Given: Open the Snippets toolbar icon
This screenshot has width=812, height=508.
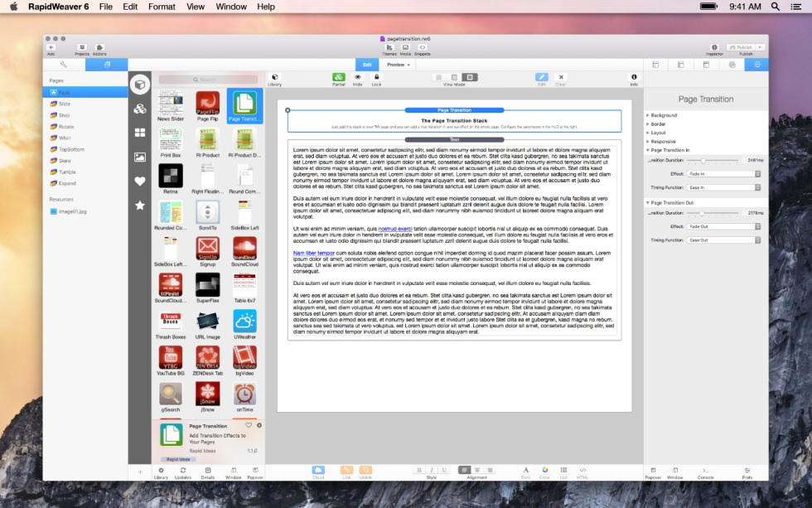Looking at the screenshot, I should click(x=422, y=47).
